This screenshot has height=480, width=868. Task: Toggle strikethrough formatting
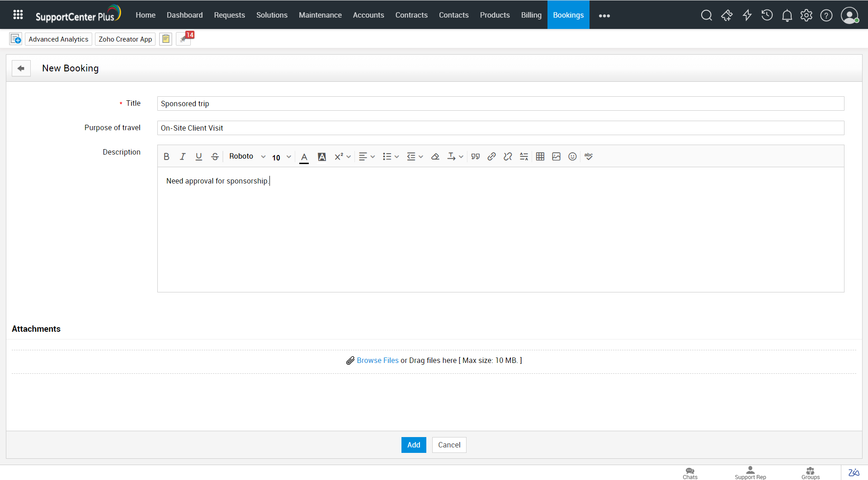[215, 156]
